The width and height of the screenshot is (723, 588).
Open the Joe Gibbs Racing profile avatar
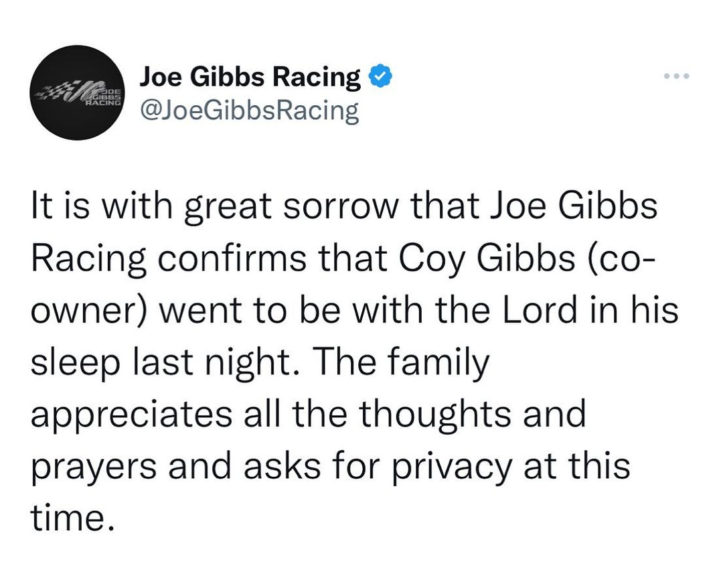point(78,92)
